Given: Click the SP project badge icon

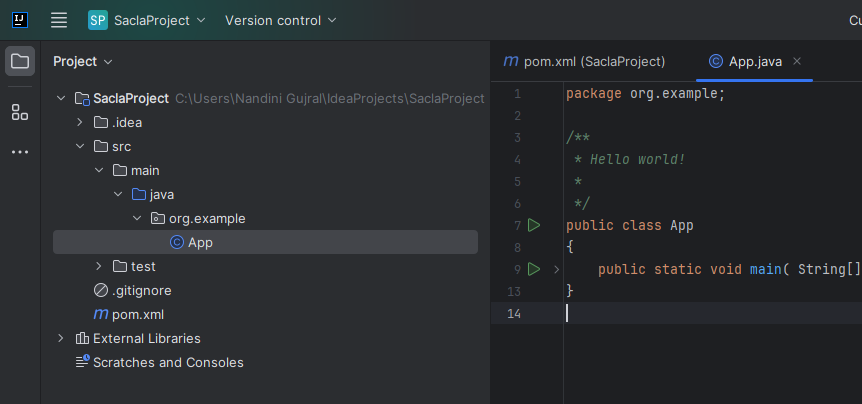Looking at the screenshot, I should (x=98, y=20).
